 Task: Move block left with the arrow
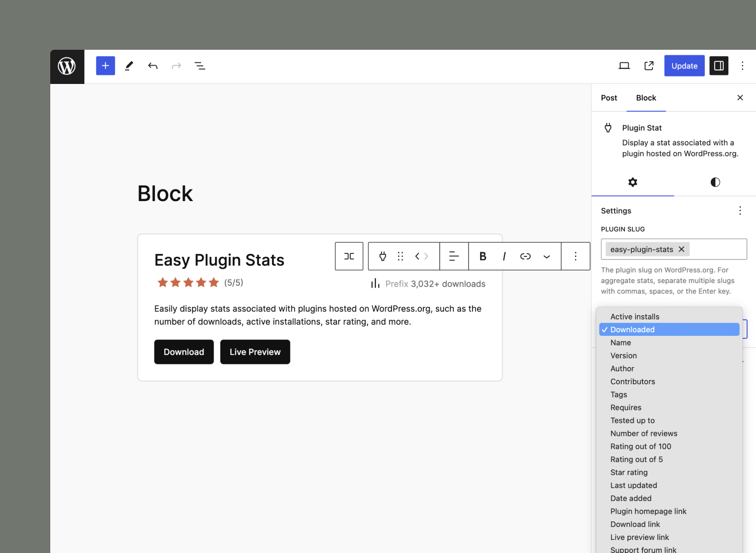point(417,256)
